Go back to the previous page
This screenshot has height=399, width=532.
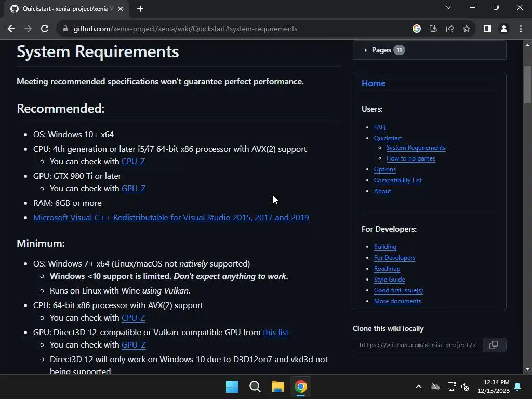point(11,29)
